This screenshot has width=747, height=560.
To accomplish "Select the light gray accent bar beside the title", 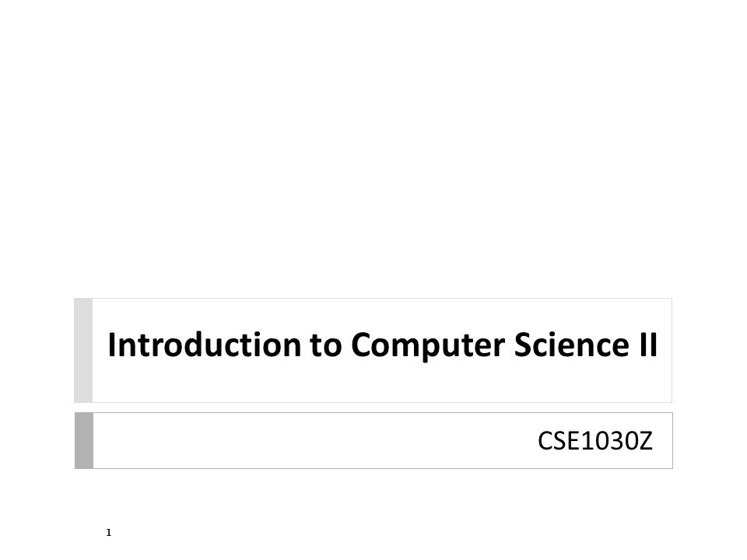I will 83,351.
